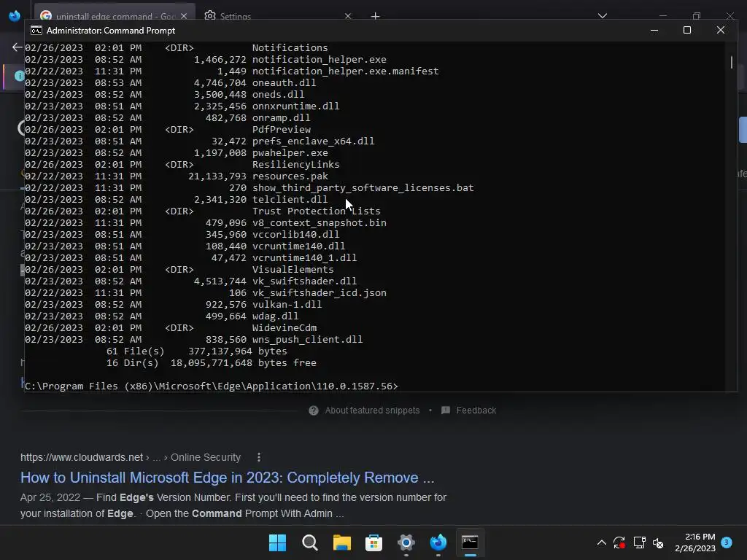Click 'oneauth.dll' file entry
747x560 pixels.
click(x=284, y=83)
